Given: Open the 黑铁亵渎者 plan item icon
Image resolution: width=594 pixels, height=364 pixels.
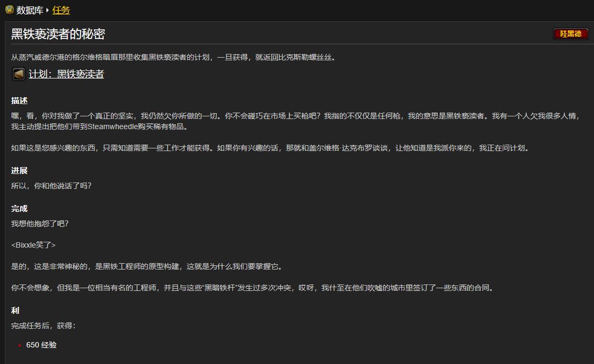Looking at the screenshot, I should (19, 74).
